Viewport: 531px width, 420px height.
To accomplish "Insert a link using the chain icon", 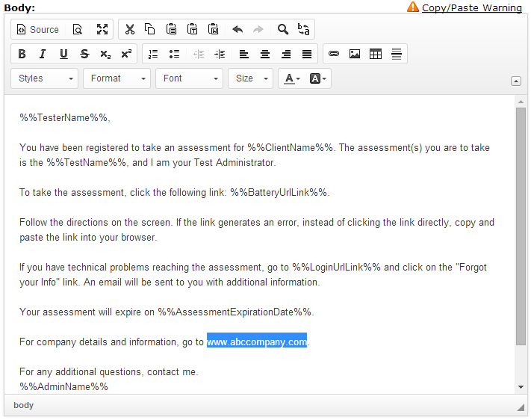I will (x=334, y=54).
